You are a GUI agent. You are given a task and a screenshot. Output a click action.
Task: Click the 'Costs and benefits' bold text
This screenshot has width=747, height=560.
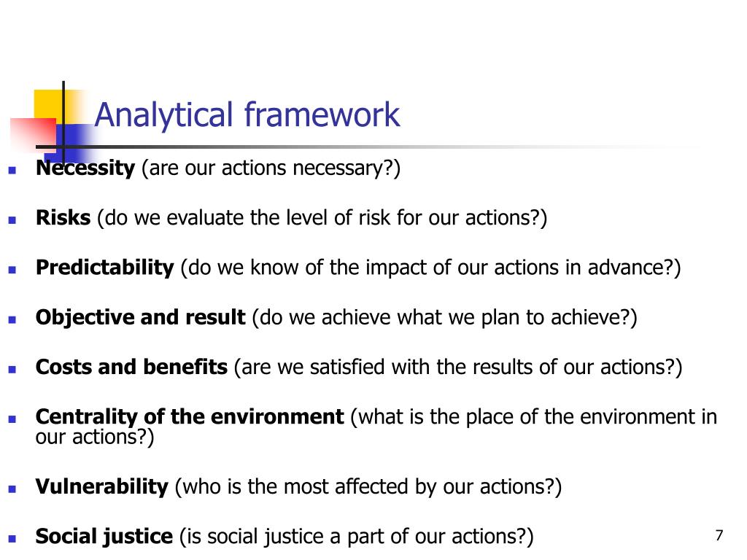coord(131,367)
